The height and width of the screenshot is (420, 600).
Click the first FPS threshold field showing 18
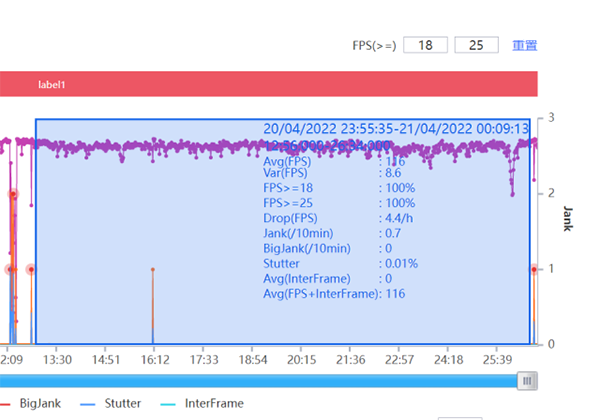point(425,45)
